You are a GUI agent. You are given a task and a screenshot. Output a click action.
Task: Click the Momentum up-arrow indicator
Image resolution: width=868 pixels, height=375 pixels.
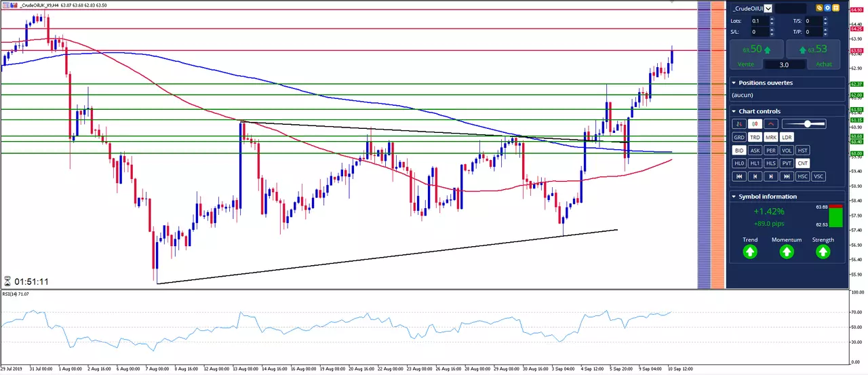point(787,252)
